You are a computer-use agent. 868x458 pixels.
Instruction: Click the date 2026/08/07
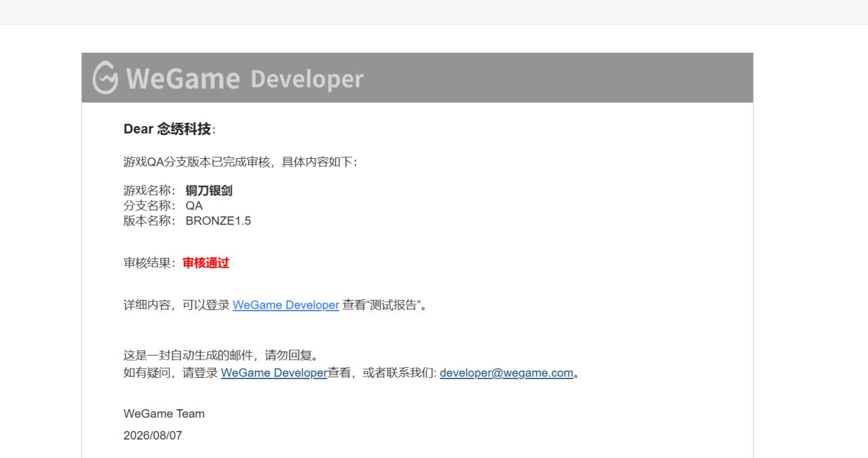pyautogui.click(x=153, y=436)
